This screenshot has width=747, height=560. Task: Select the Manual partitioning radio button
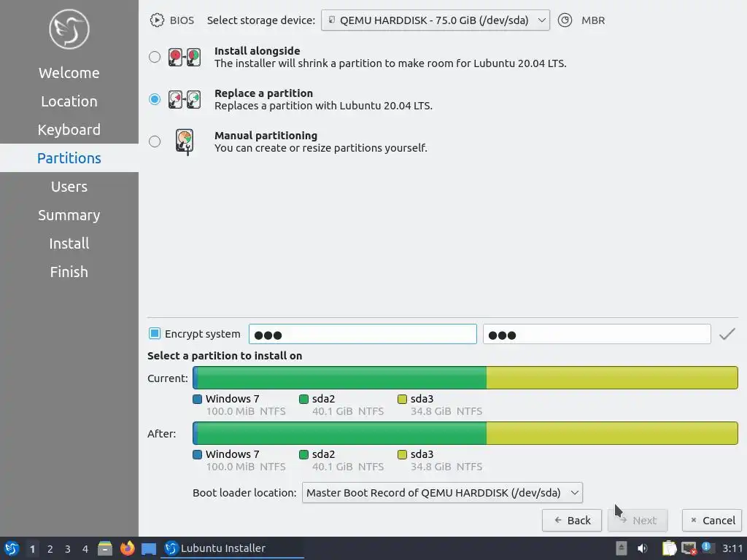(155, 141)
